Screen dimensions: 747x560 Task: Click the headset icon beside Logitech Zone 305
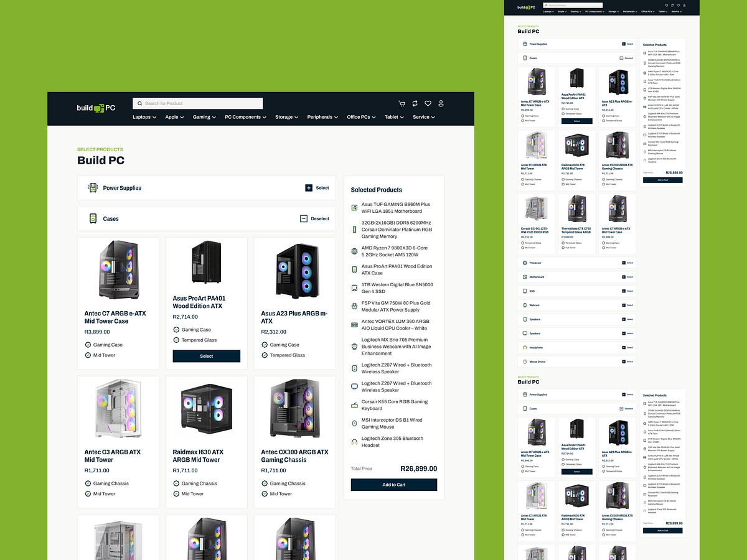354,441
